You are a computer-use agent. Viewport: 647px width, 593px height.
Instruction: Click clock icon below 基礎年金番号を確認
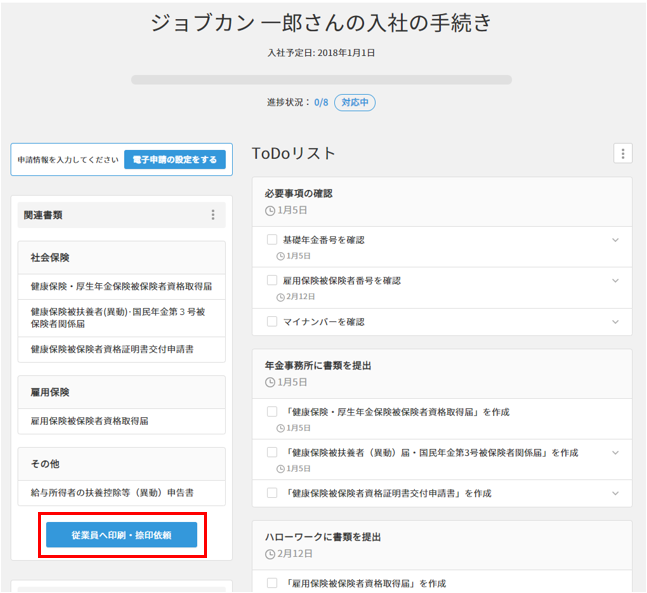(x=281, y=256)
